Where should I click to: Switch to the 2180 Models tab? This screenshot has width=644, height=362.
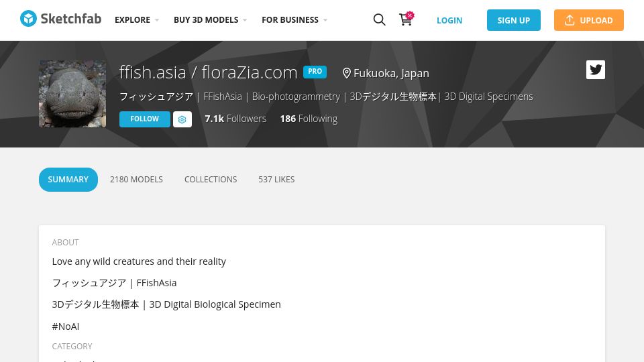click(x=136, y=180)
